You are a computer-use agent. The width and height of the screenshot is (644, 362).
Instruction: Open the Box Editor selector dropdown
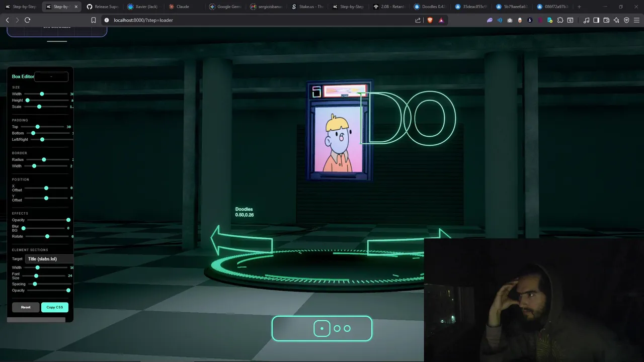51,76
